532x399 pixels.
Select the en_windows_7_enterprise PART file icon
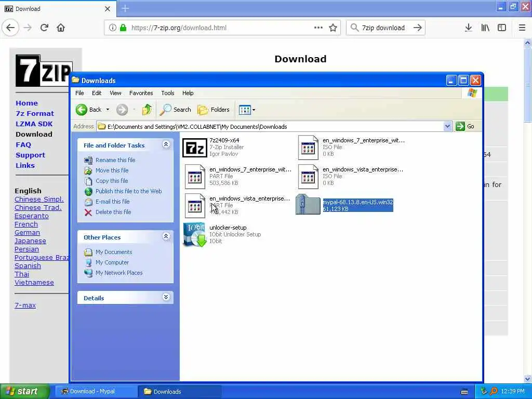195,177
